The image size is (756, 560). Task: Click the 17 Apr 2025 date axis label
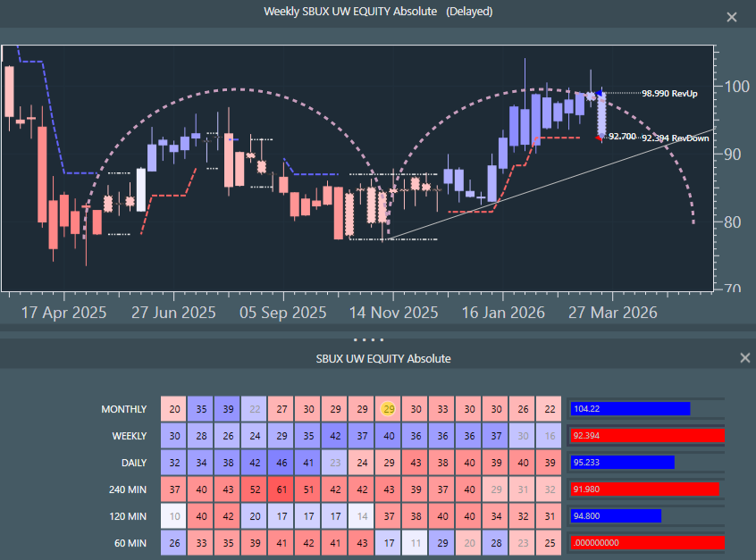[x=63, y=313]
